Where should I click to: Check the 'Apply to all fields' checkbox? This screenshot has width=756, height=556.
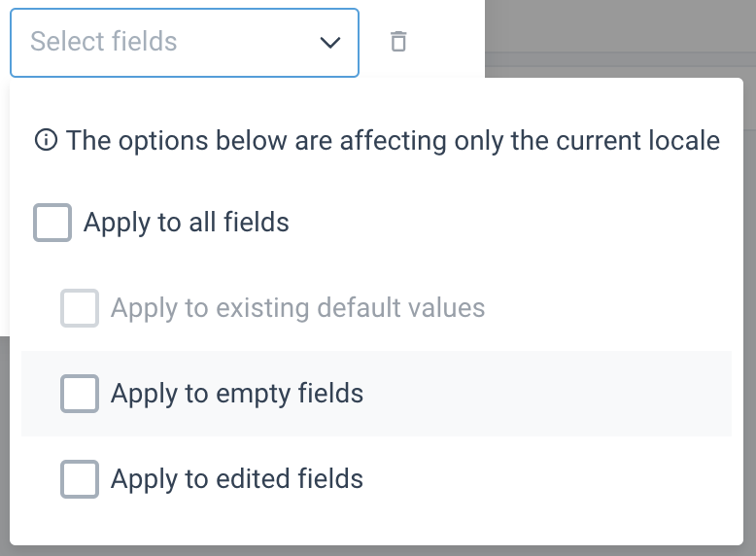click(x=52, y=223)
